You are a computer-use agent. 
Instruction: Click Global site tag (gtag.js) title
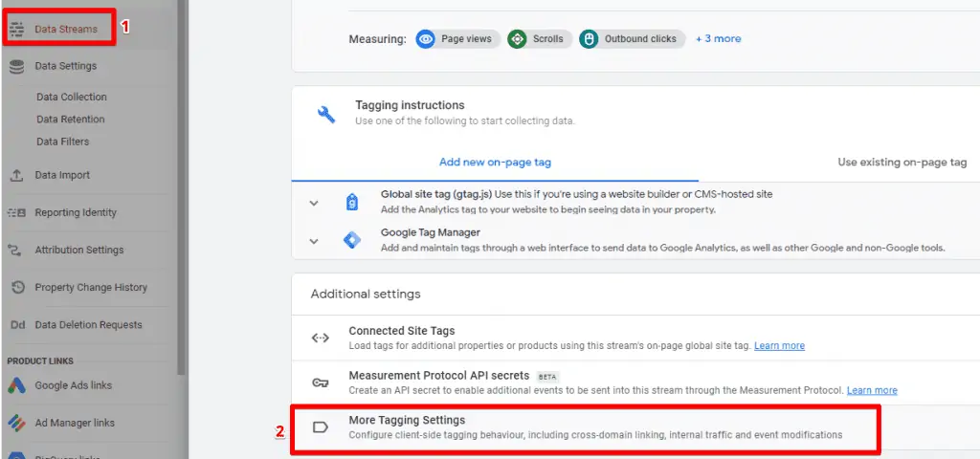point(436,194)
